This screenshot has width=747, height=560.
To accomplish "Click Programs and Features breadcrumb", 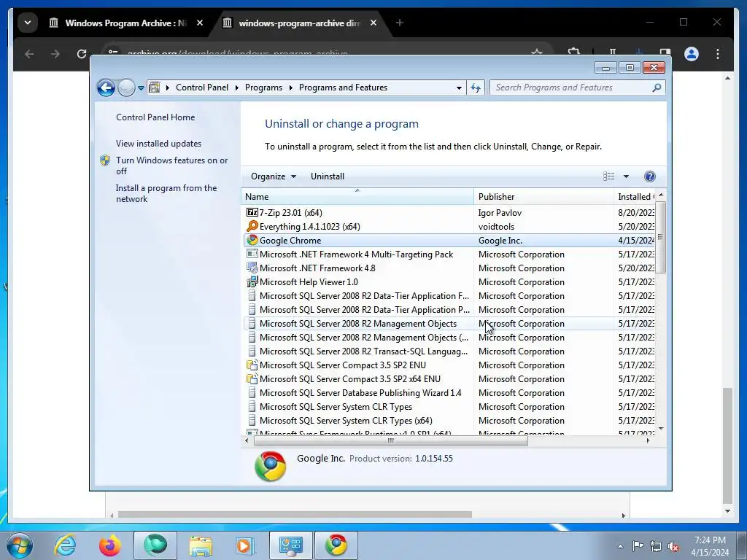I will [343, 87].
